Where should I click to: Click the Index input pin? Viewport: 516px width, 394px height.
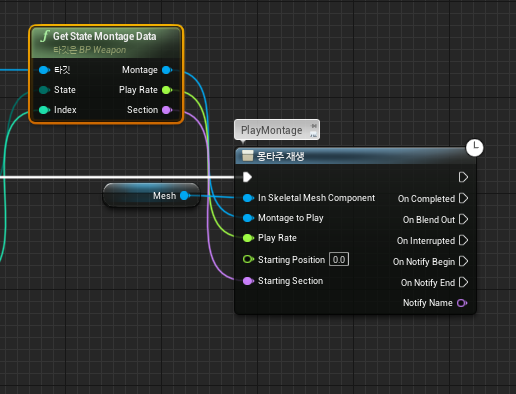(44, 110)
